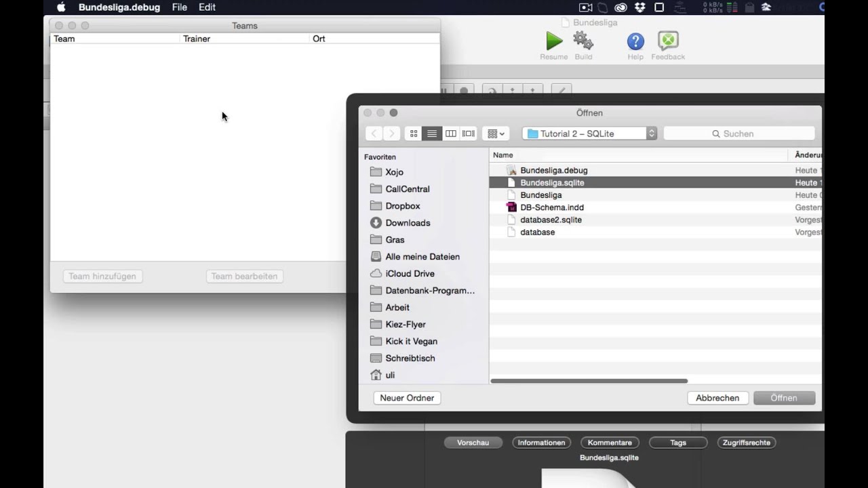Click the Trainer column header
Viewport: 868px width, 488px height.
(x=244, y=39)
